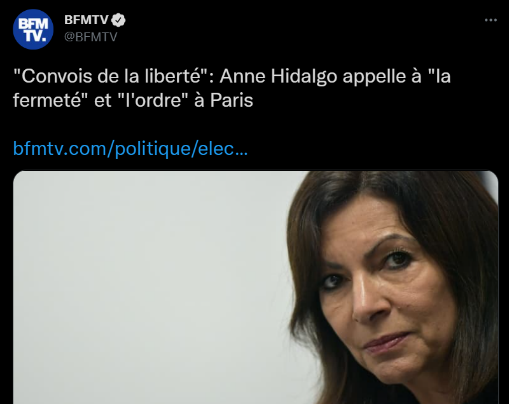Click the verified badge next to BFMTV
509x404 pixels.
tap(118, 20)
